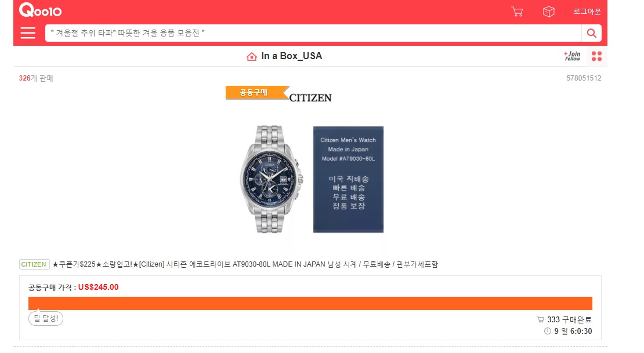The width and height of the screenshot is (644, 353).
Task: Open the four-dot grid menu icon
Action: (596, 56)
